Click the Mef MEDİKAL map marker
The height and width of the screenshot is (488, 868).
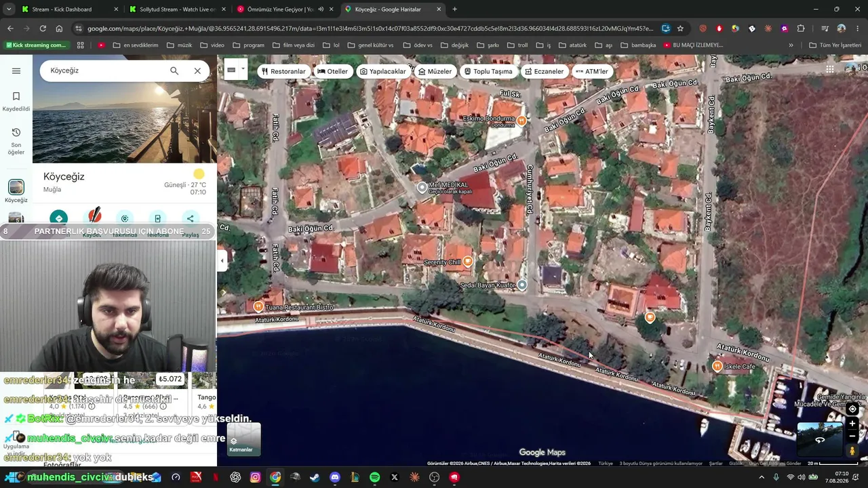click(422, 188)
